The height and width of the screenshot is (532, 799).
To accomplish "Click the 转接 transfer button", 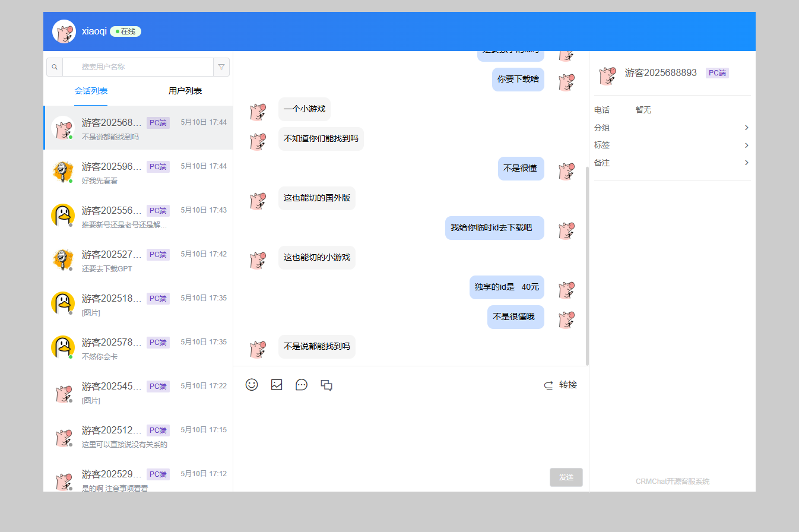I will point(561,385).
